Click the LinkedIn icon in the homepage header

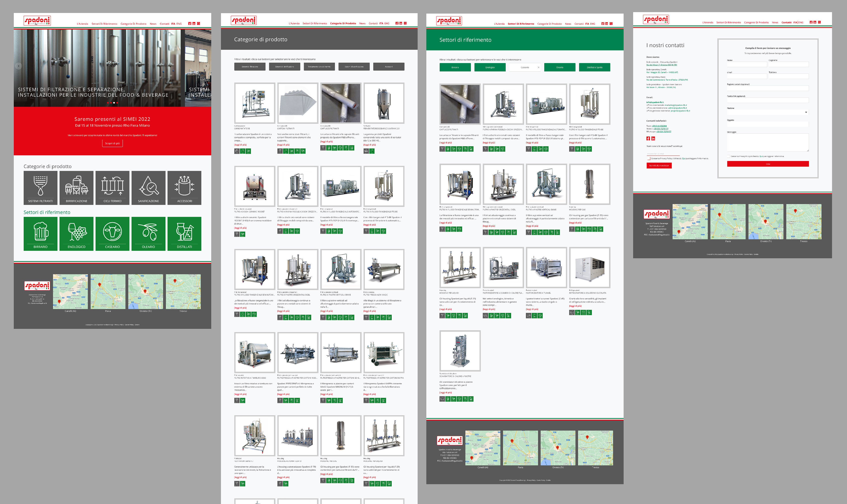point(194,23)
